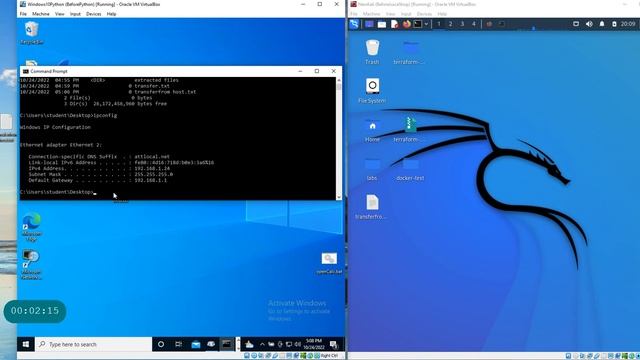Click the Type here to search box
Screen dimensions: 640x360
93,344
